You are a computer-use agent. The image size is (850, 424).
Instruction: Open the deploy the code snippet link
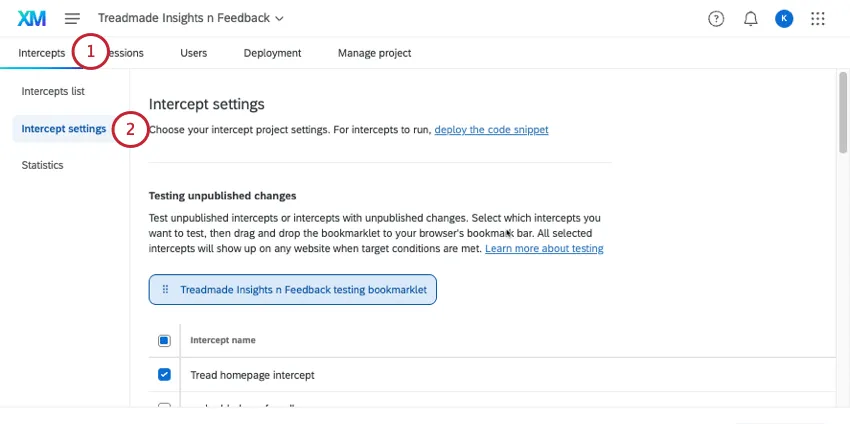coord(491,129)
